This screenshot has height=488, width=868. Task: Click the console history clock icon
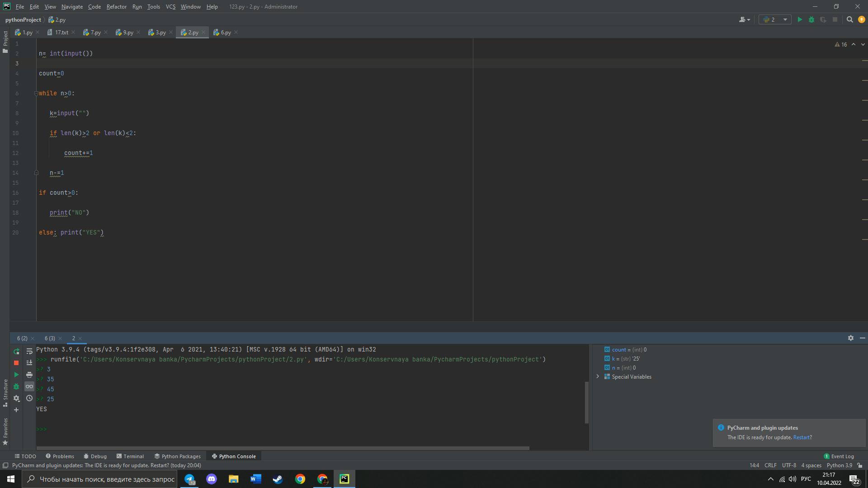pos(29,399)
